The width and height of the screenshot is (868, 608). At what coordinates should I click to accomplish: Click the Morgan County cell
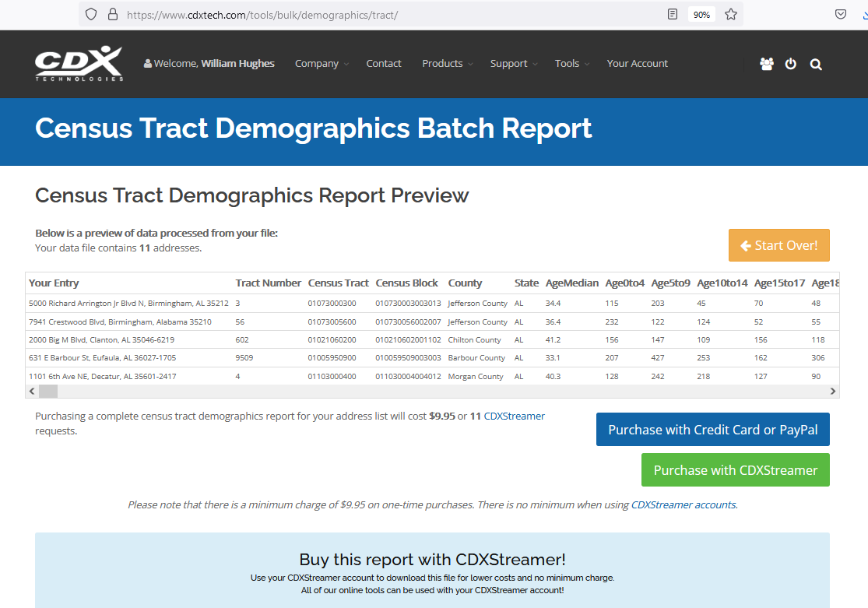(476, 377)
